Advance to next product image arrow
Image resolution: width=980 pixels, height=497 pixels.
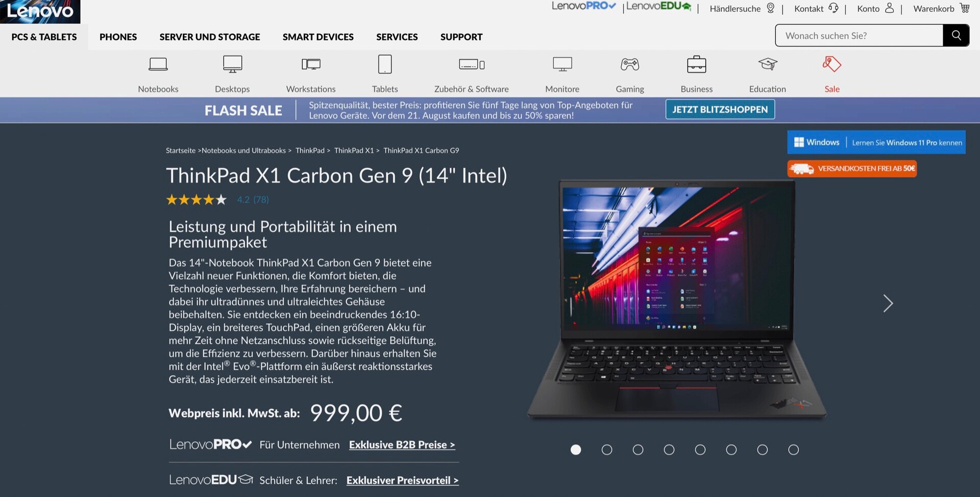point(888,303)
